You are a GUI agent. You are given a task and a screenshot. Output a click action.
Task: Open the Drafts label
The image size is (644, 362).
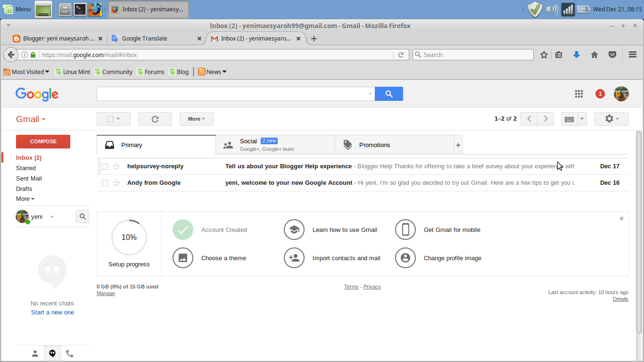[24, 189]
